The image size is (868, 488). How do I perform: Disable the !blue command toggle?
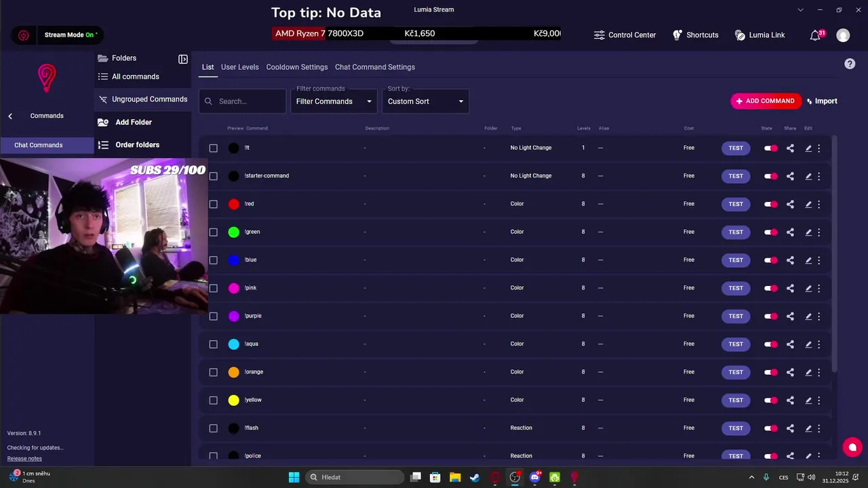[x=771, y=260]
